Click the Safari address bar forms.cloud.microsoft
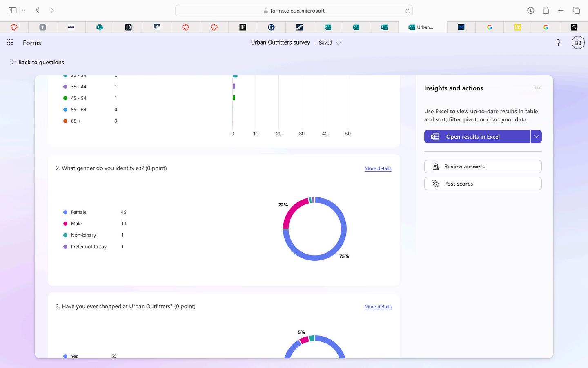588x368 pixels. (x=294, y=11)
